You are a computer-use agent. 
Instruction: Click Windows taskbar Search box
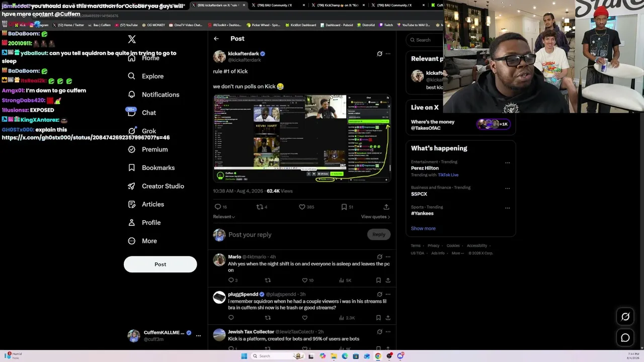point(277,356)
